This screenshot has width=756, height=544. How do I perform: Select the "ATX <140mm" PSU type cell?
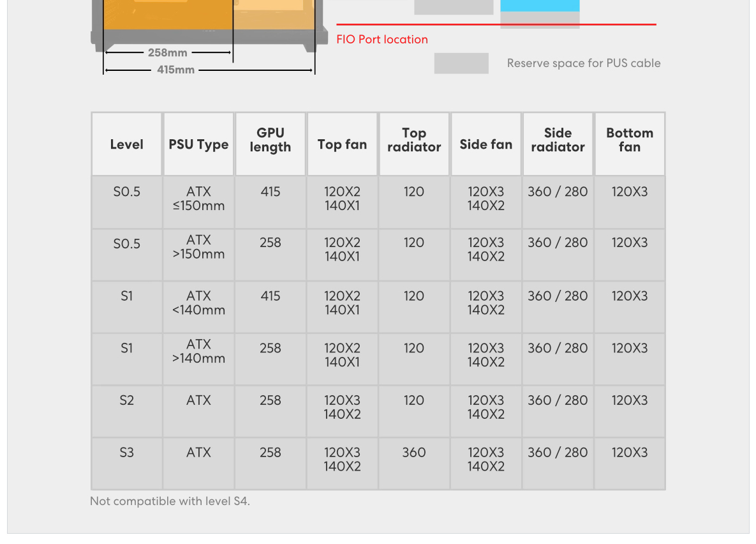[198, 307]
